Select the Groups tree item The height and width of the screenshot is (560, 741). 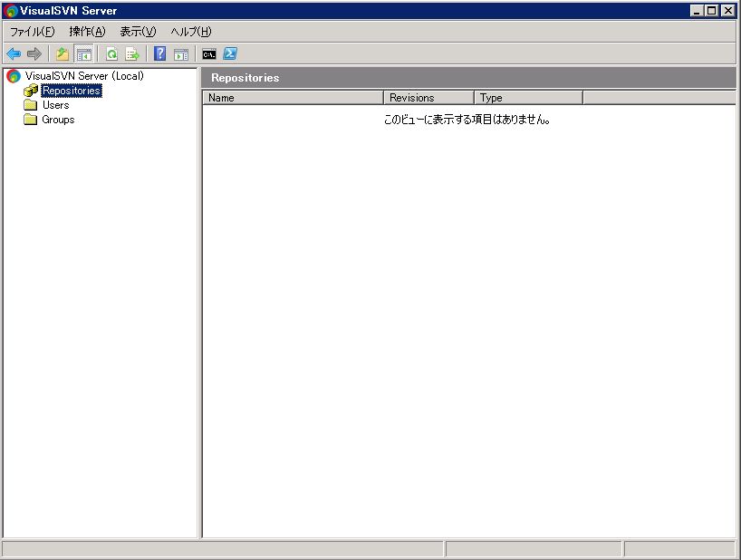58,120
